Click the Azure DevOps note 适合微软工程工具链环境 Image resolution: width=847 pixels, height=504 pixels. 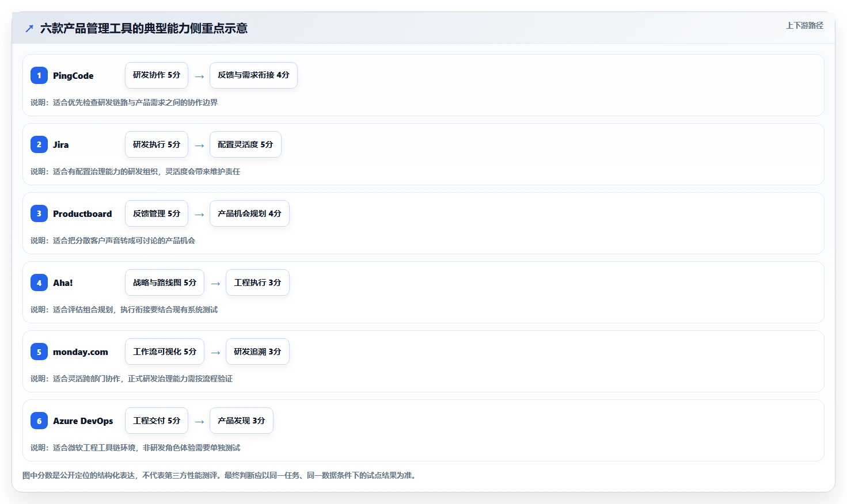pyautogui.click(x=135, y=448)
